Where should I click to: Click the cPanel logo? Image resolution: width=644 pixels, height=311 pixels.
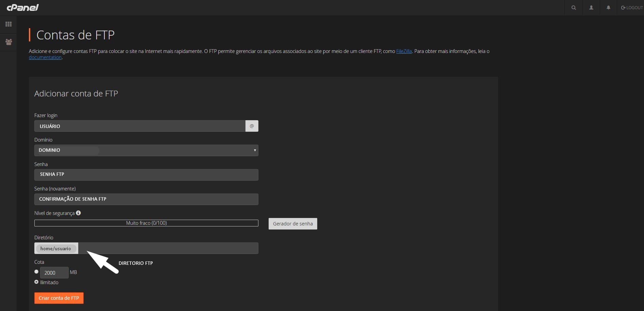tap(23, 7)
